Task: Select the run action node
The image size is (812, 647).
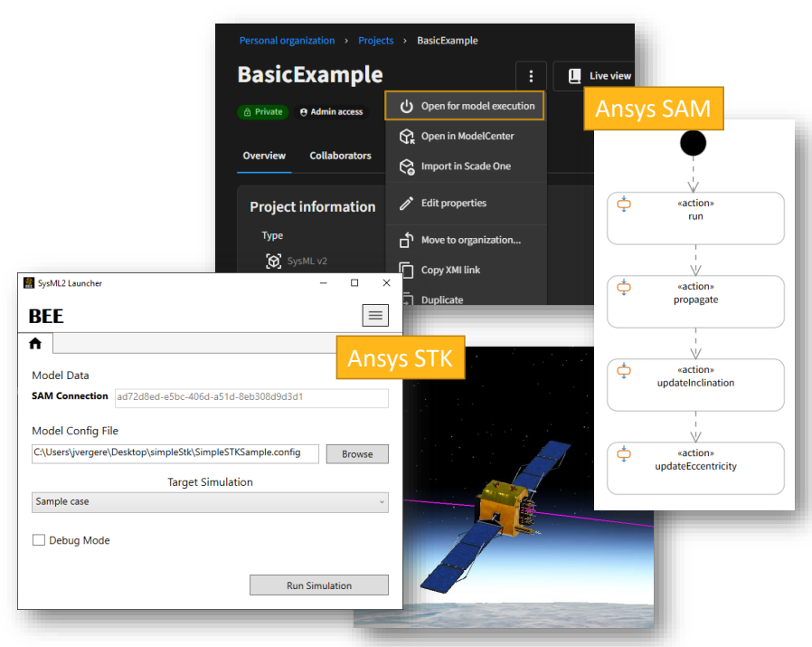Action: pos(695,218)
